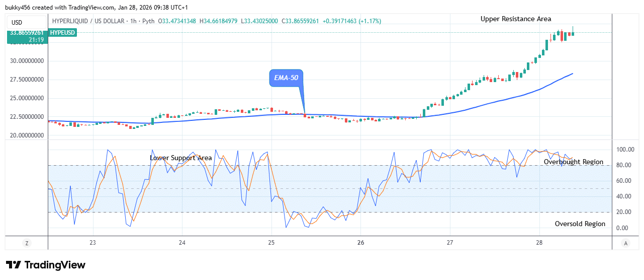Click the 27.50000000 price axis label

click(x=26, y=80)
